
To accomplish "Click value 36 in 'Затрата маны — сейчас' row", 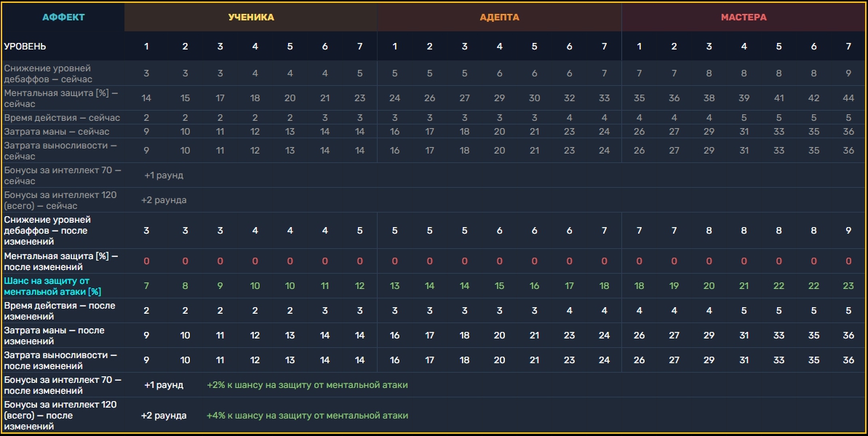I will click(x=848, y=131).
